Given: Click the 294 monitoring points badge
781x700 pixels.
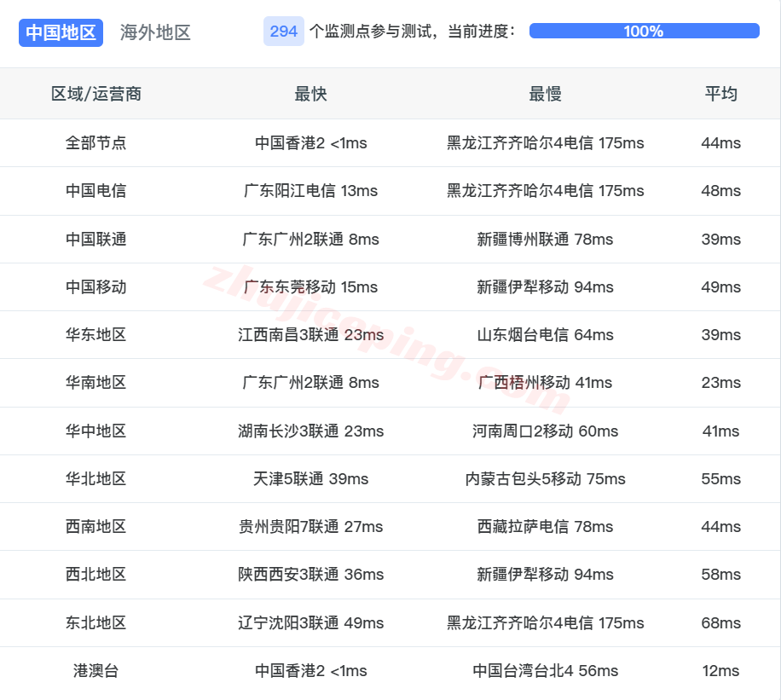Looking at the screenshot, I should (283, 32).
